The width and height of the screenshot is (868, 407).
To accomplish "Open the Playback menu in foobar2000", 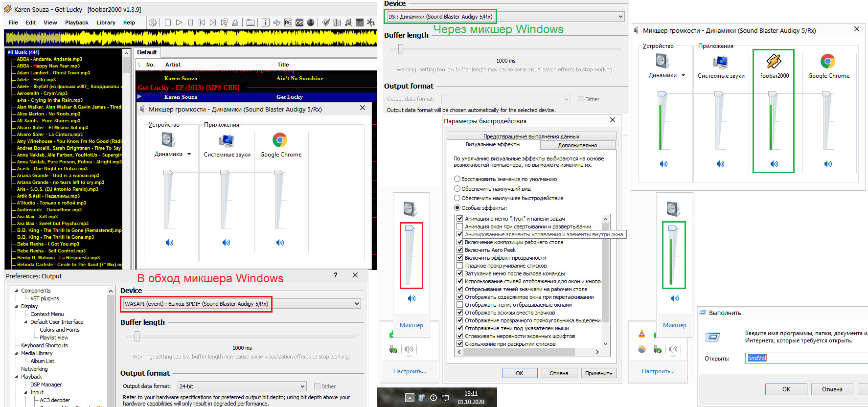I will click(x=77, y=23).
